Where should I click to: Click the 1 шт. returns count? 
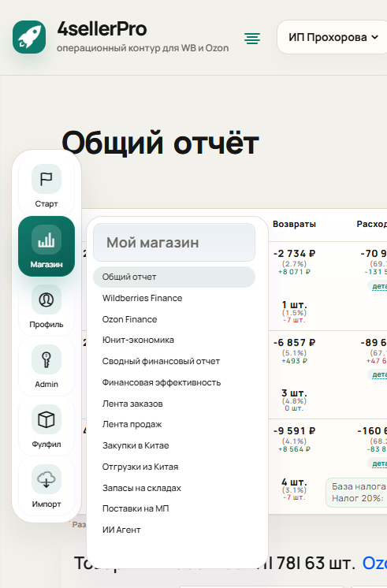(294, 304)
